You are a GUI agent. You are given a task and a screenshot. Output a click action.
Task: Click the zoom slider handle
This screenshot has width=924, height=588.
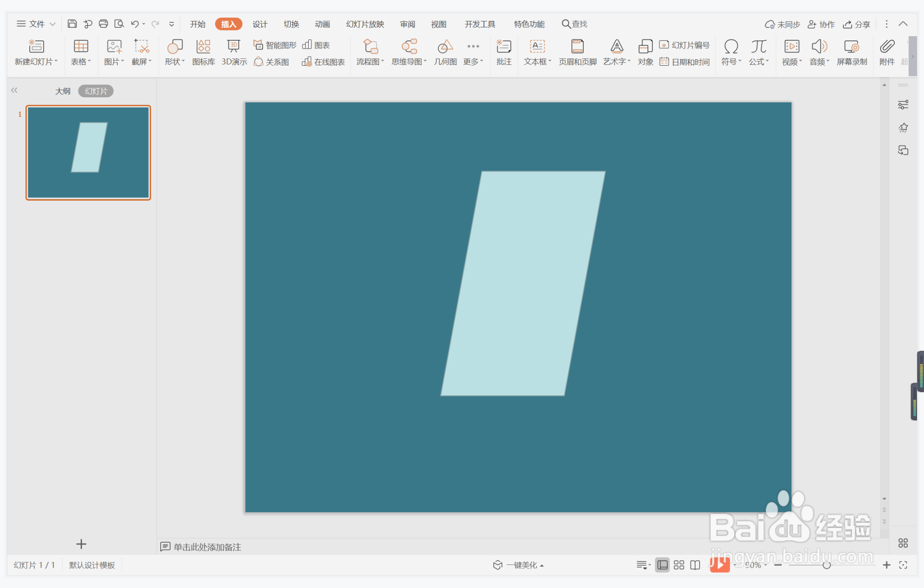click(826, 565)
